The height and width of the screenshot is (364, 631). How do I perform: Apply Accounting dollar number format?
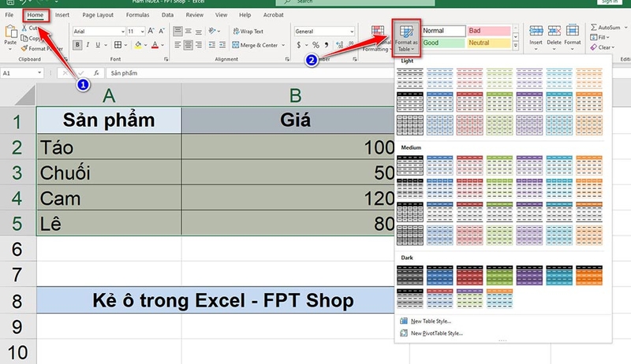click(x=299, y=45)
